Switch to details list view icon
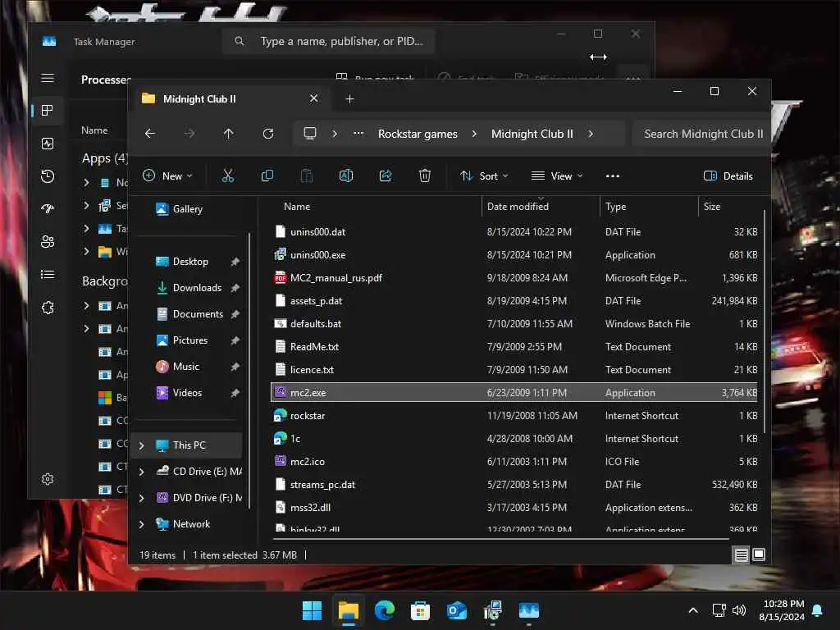 pyautogui.click(x=742, y=555)
